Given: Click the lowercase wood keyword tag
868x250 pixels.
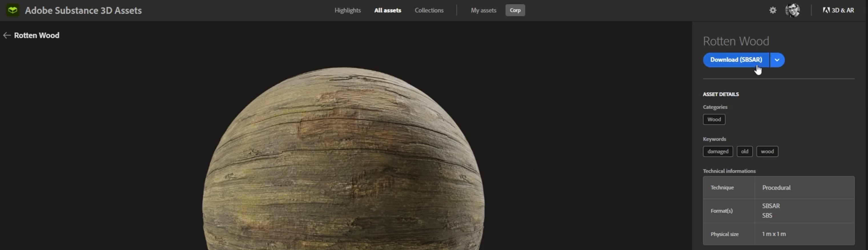Looking at the screenshot, I should pos(767,152).
